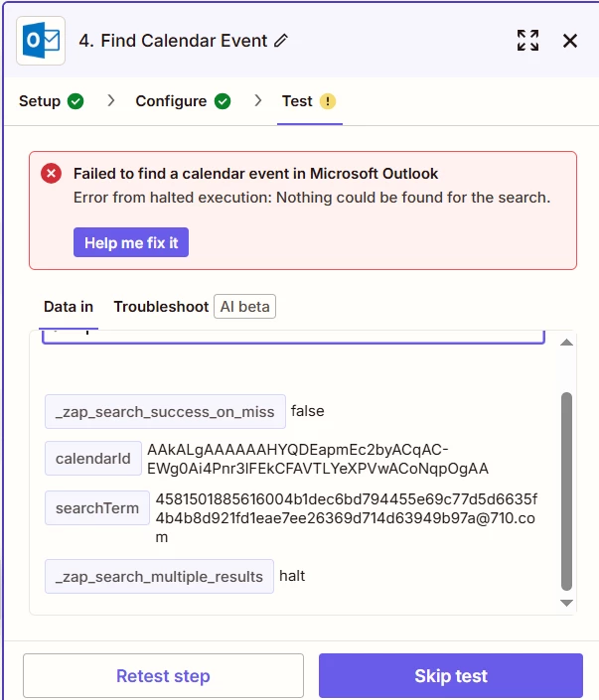This screenshot has width=599, height=700.
Task: Click the chevron between Setup and Configure
Action: tap(111, 101)
